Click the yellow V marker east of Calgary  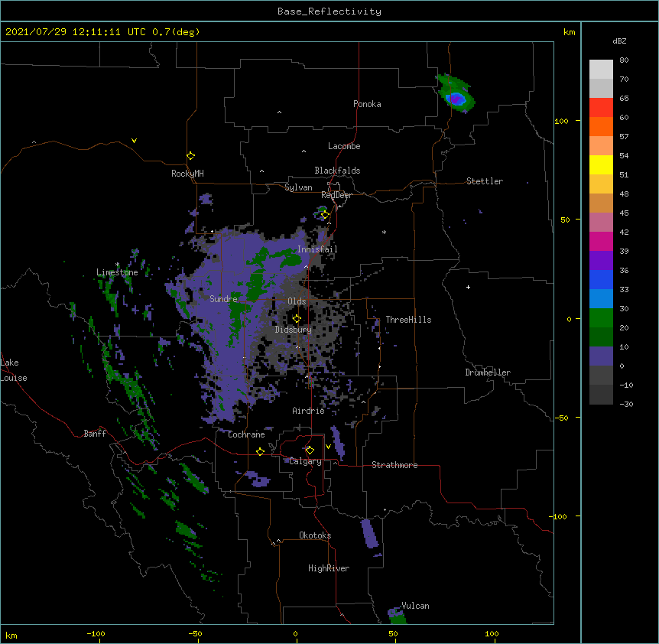click(328, 447)
